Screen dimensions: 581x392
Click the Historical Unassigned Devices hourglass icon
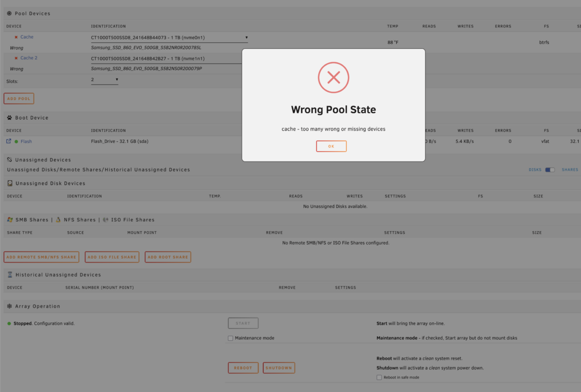click(10, 275)
